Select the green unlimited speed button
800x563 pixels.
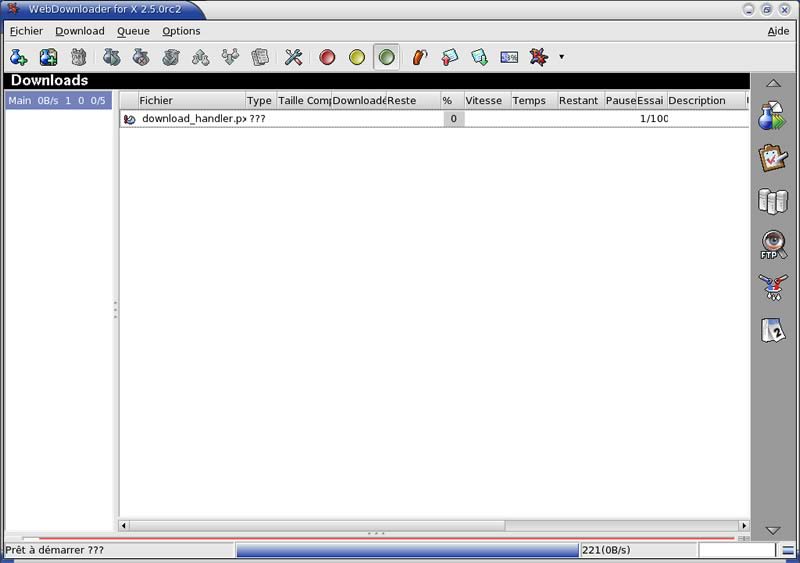tap(386, 57)
